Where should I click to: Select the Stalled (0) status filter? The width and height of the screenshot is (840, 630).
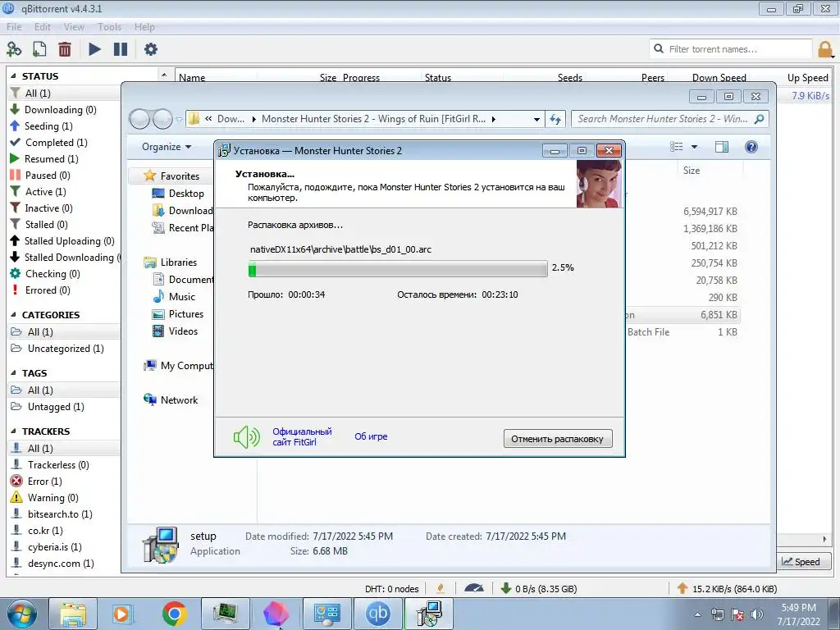pyautogui.click(x=46, y=225)
